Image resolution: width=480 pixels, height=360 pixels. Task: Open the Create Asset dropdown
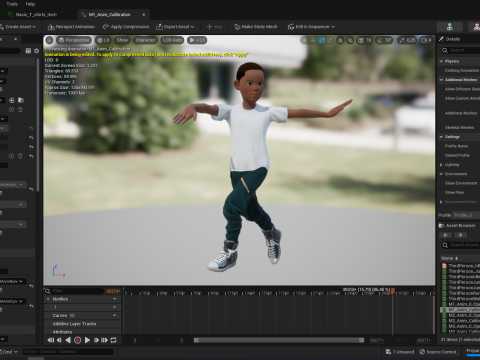[x=18, y=27]
